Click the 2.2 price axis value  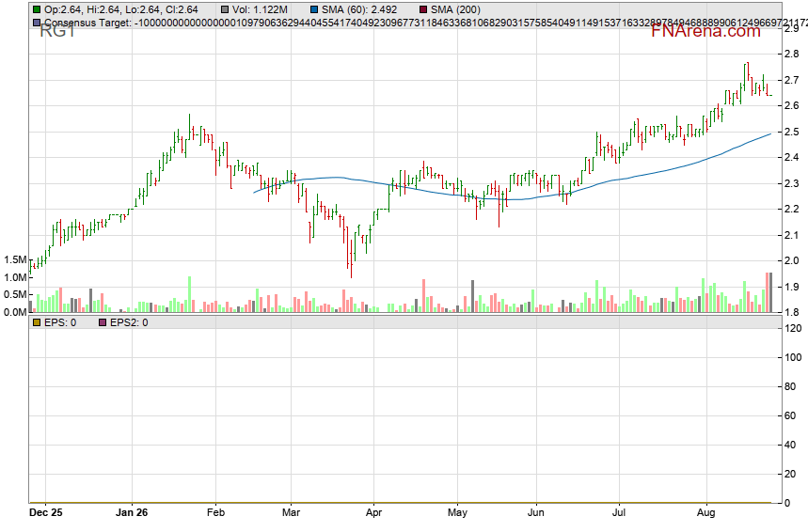click(791, 209)
